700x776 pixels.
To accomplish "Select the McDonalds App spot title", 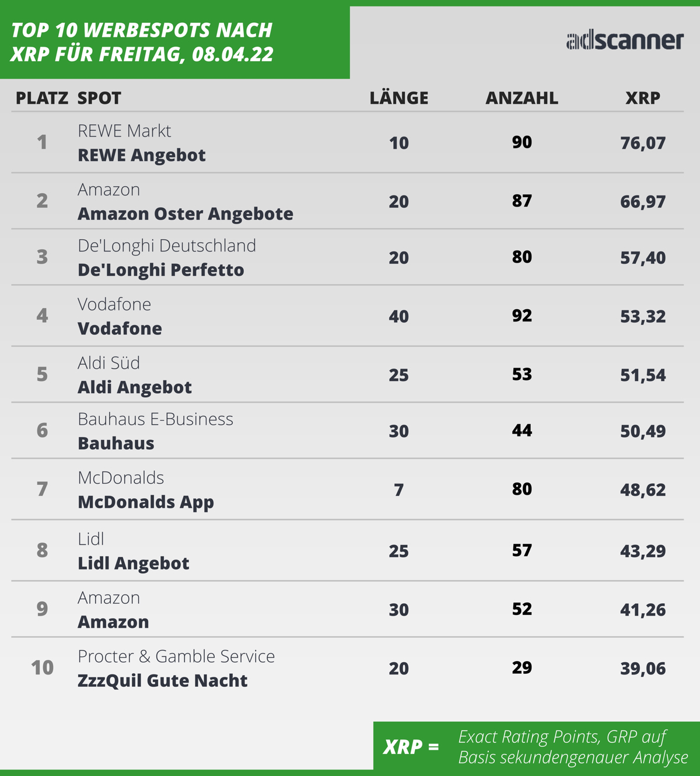I will tap(146, 502).
